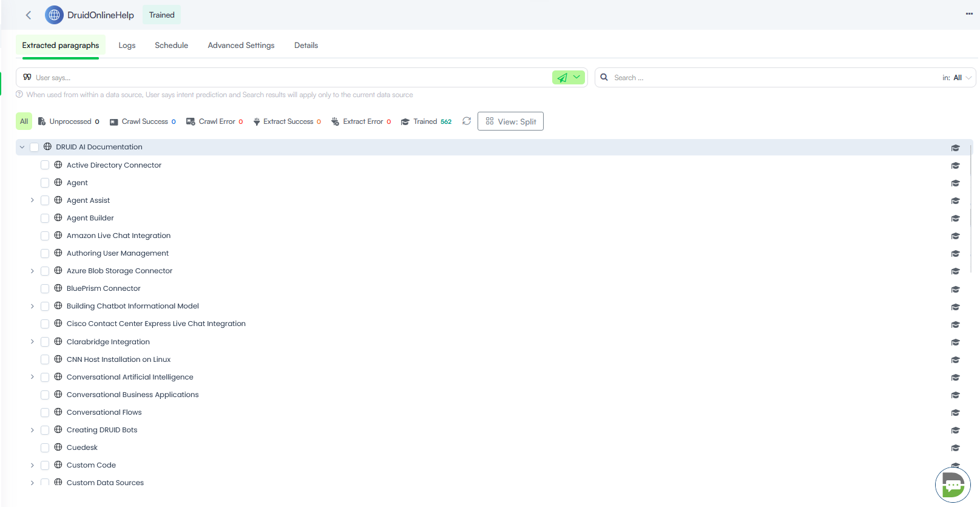The image size is (980, 507).
Task: Select the Agent Assist checkbox
Action: tap(45, 200)
